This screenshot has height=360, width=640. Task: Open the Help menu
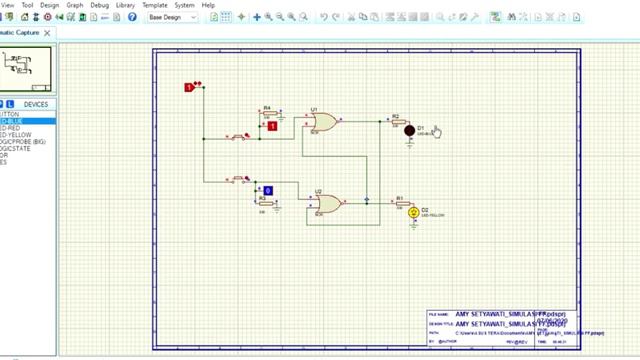point(208,5)
